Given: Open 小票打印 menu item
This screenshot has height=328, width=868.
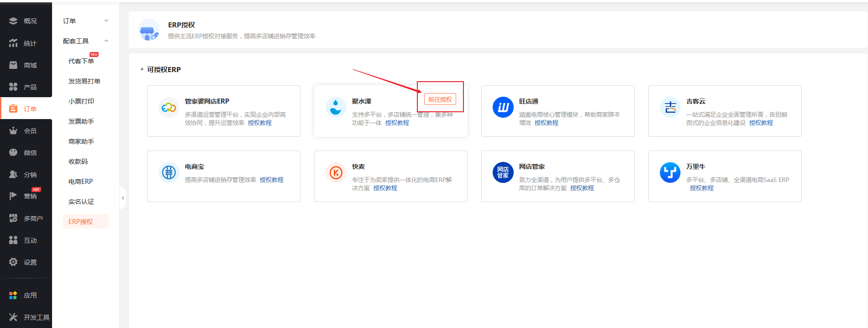Looking at the screenshot, I should point(81,101).
